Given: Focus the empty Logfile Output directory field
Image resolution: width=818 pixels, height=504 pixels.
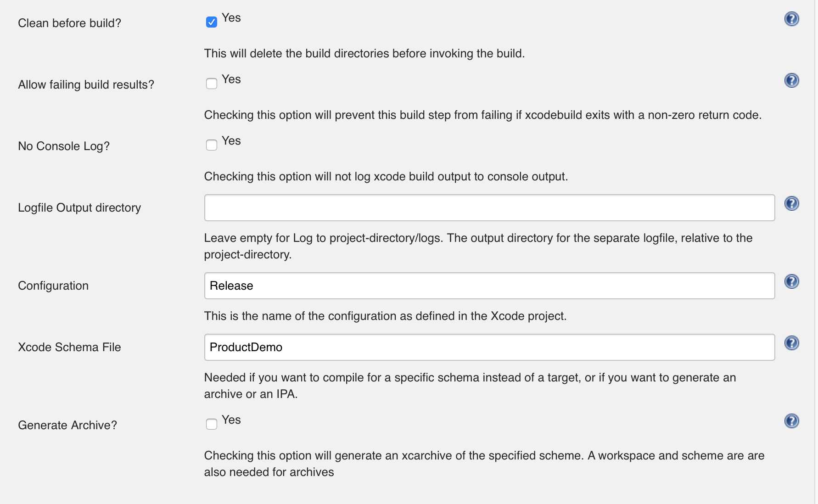Looking at the screenshot, I should click(489, 207).
